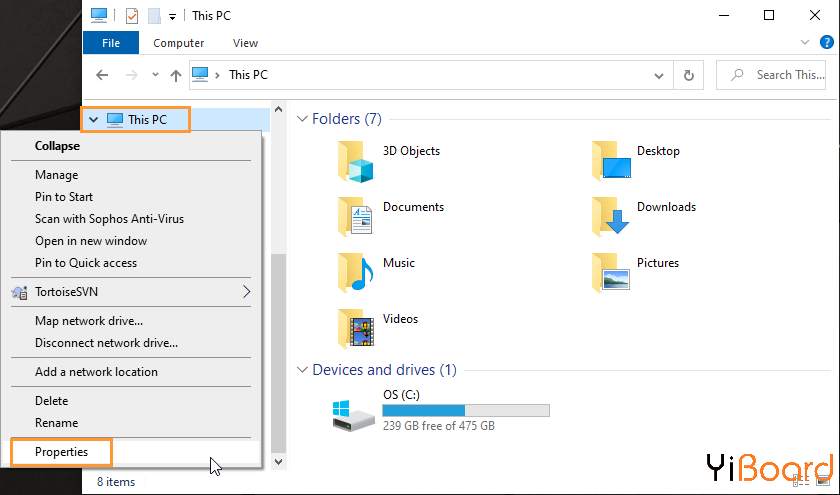Maximize the This PC window
Image resolution: width=840 pixels, height=495 pixels.
(769, 16)
